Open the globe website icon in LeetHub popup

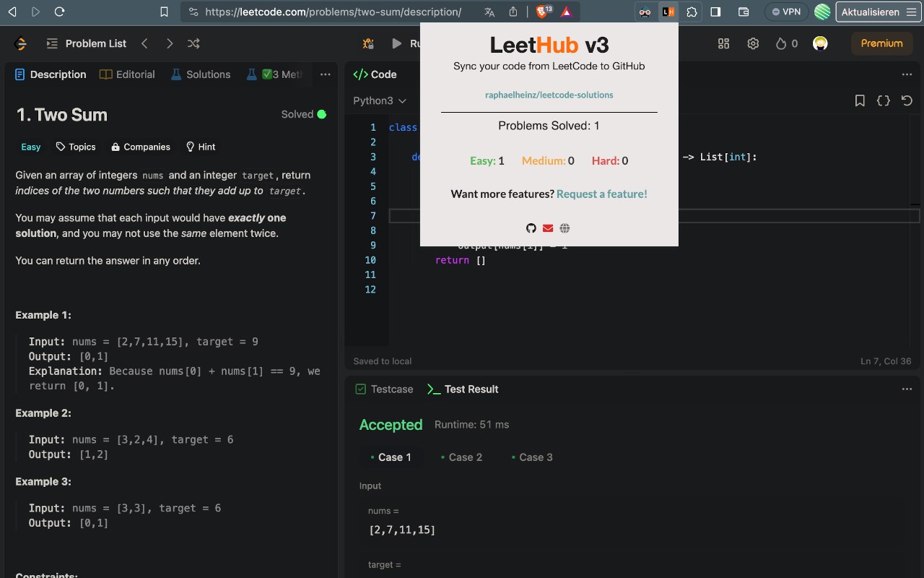pyautogui.click(x=565, y=228)
